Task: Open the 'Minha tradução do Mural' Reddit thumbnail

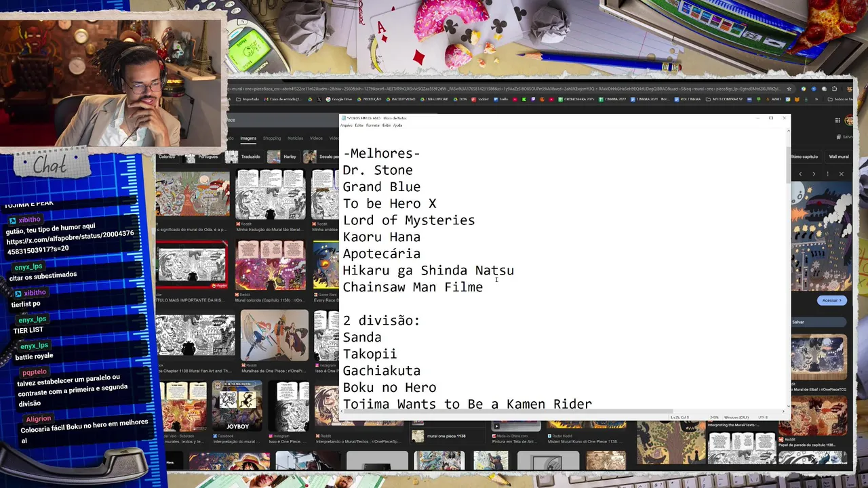Action: pos(270,193)
